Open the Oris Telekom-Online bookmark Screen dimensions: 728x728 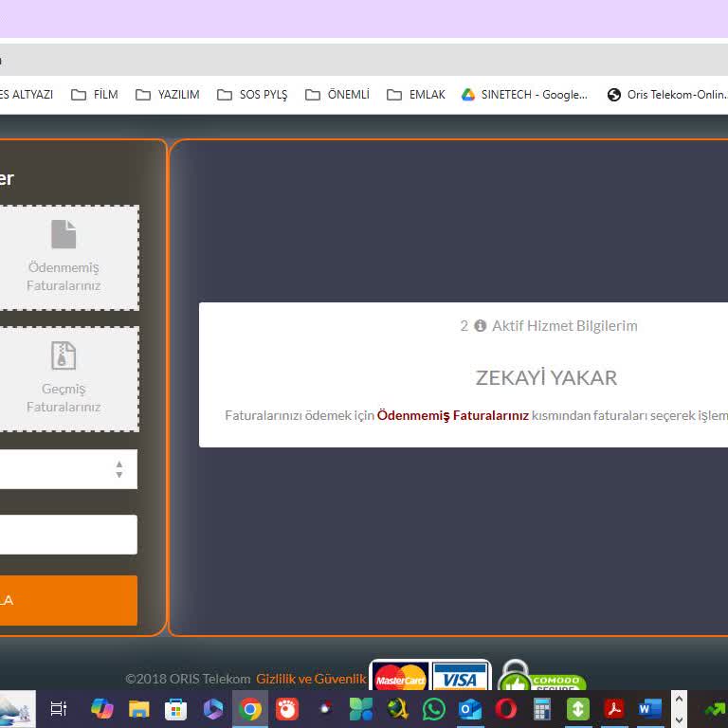coord(666,95)
